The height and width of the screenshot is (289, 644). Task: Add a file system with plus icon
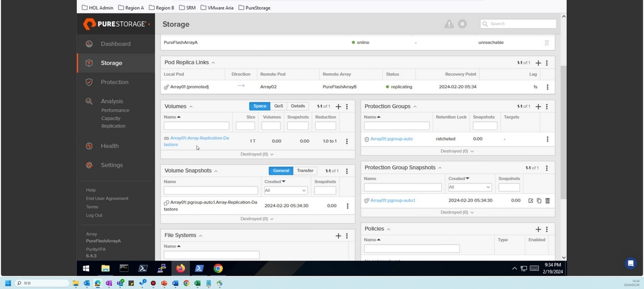pos(338,236)
